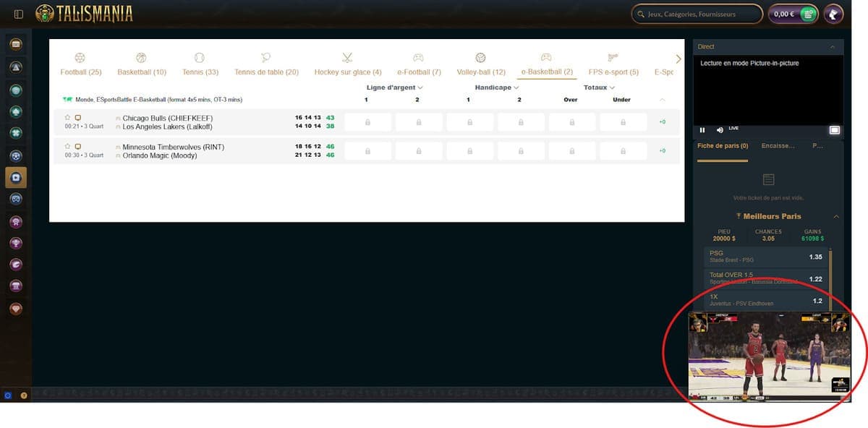Collapse the Direct stream panel
This screenshot has width=868, height=428.
(x=832, y=47)
